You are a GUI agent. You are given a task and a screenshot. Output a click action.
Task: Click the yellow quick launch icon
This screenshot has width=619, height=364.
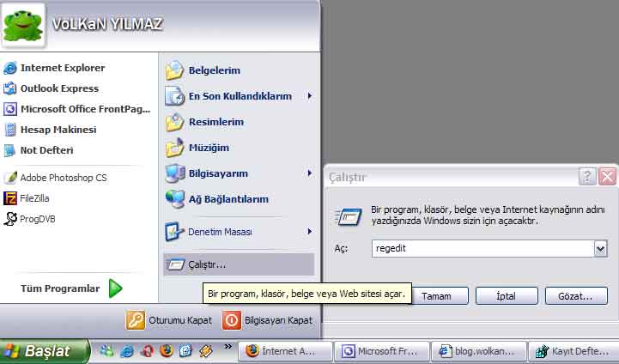pos(206,350)
